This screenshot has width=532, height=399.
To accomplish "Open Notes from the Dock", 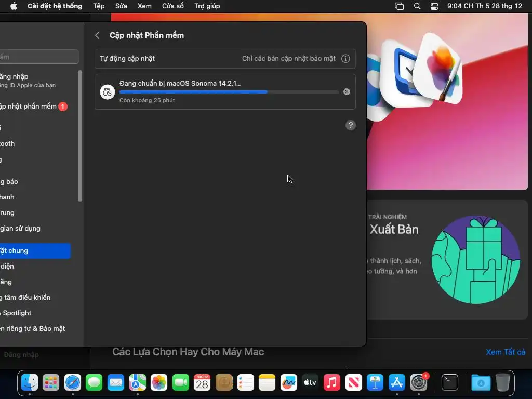I will click(267, 382).
